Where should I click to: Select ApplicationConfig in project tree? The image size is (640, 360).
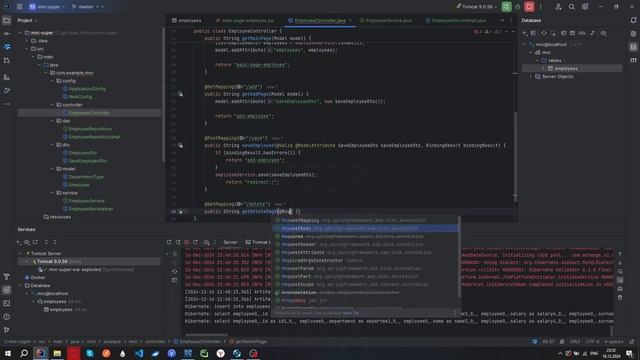(x=87, y=89)
